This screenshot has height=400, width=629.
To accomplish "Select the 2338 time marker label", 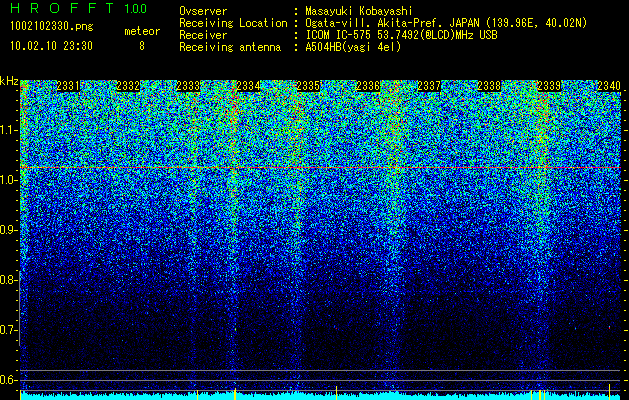I will click(489, 86).
